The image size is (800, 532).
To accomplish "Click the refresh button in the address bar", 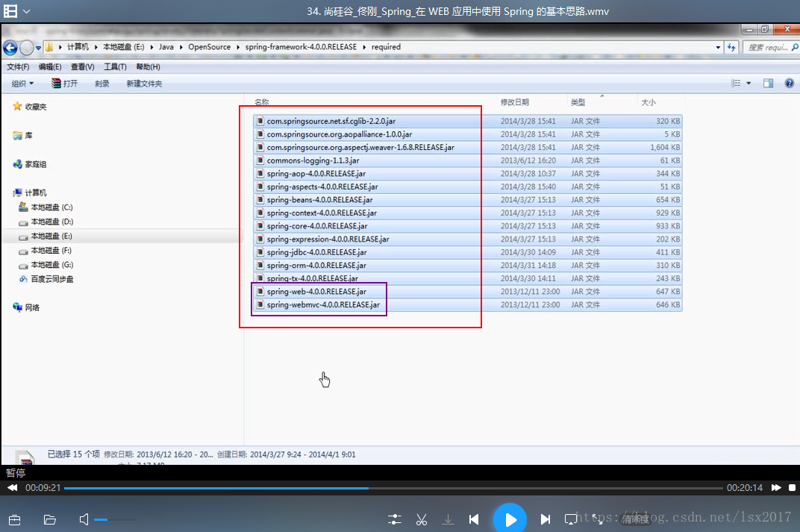I will click(731, 48).
